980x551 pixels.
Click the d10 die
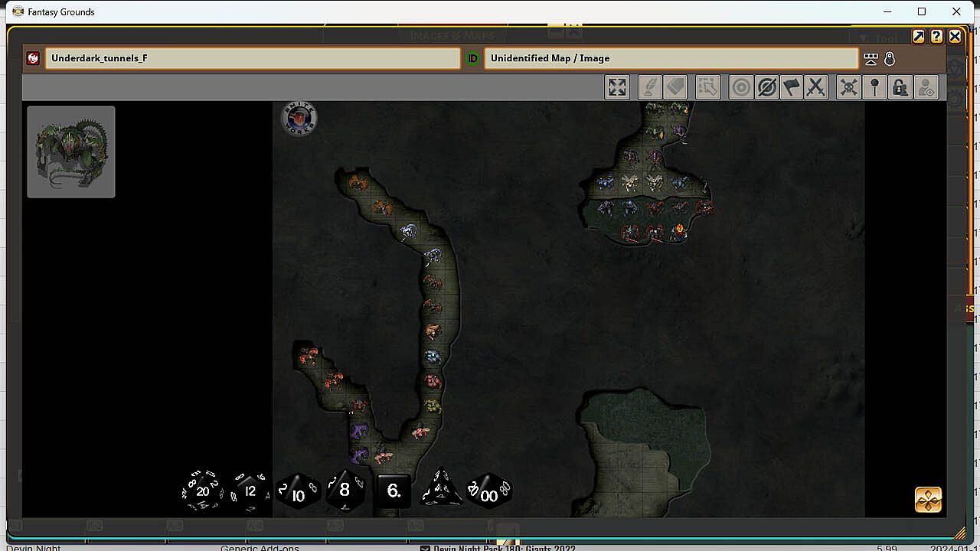tap(298, 491)
